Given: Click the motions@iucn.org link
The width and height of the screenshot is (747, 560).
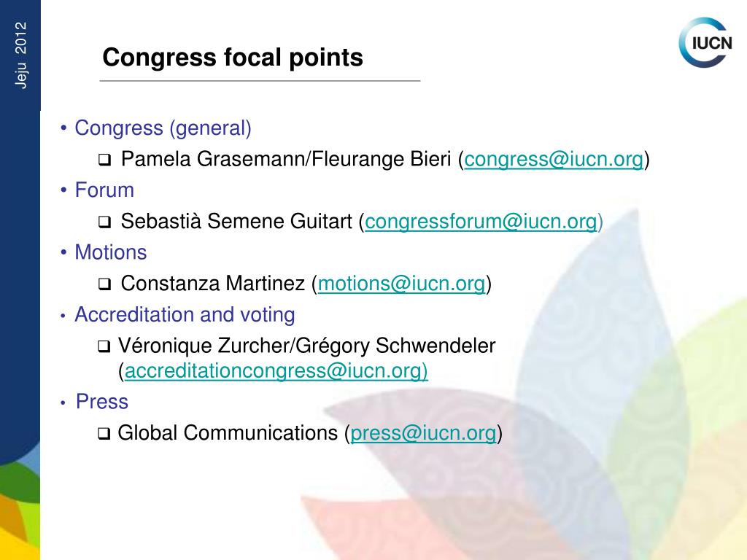Looking at the screenshot, I should pyautogui.click(x=401, y=284).
